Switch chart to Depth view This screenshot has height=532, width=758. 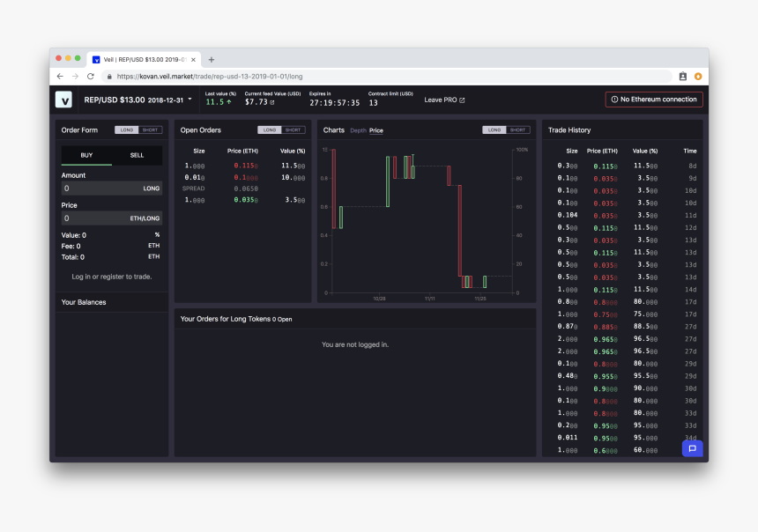point(358,130)
